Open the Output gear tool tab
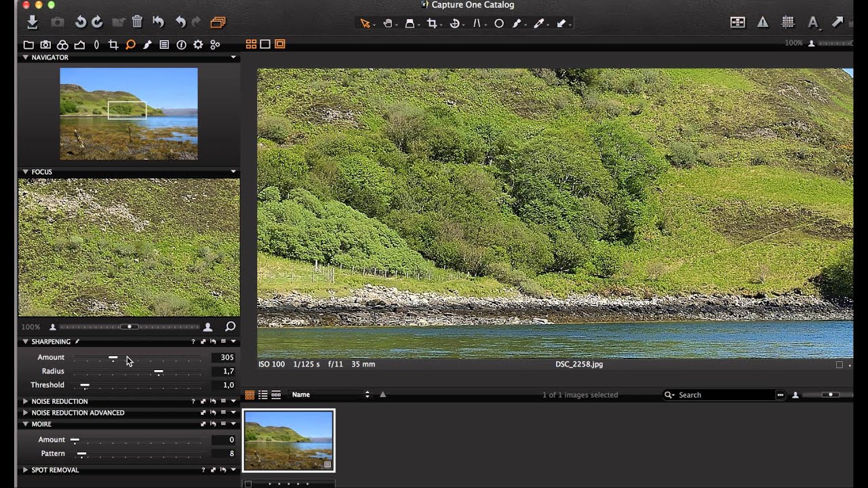The image size is (868, 488). 198,45
